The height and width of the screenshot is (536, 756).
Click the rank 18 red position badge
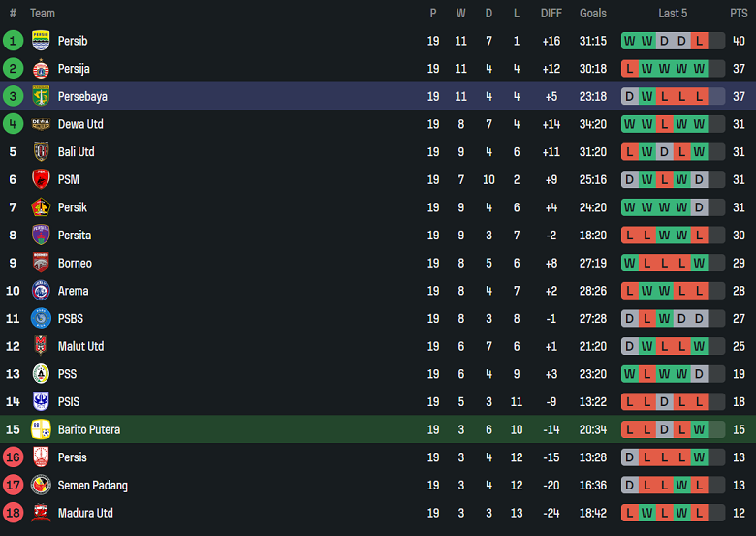click(x=13, y=513)
